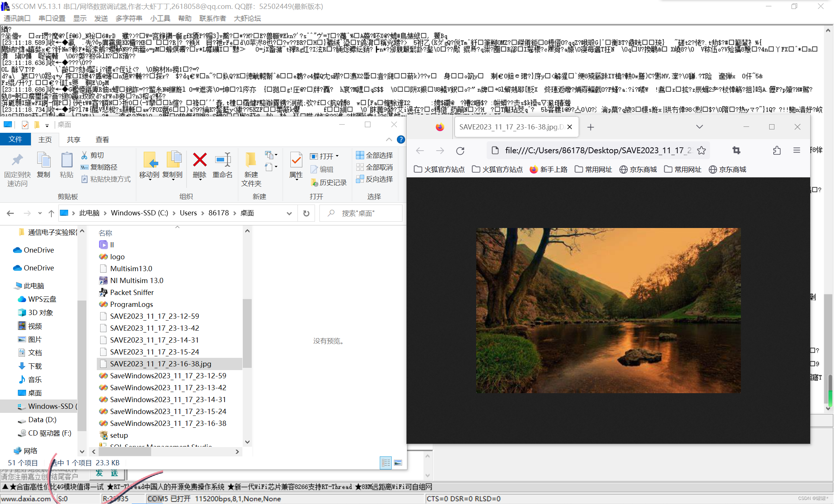Open Firefox hamburger application menu

[x=797, y=150]
